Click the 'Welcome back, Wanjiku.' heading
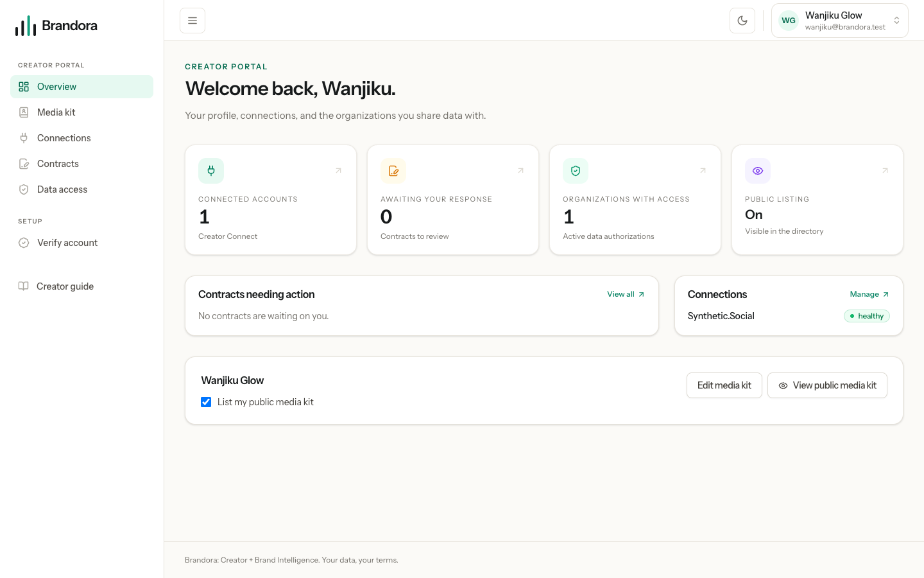Viewport: 924px width, 578px height. [290, 89]
